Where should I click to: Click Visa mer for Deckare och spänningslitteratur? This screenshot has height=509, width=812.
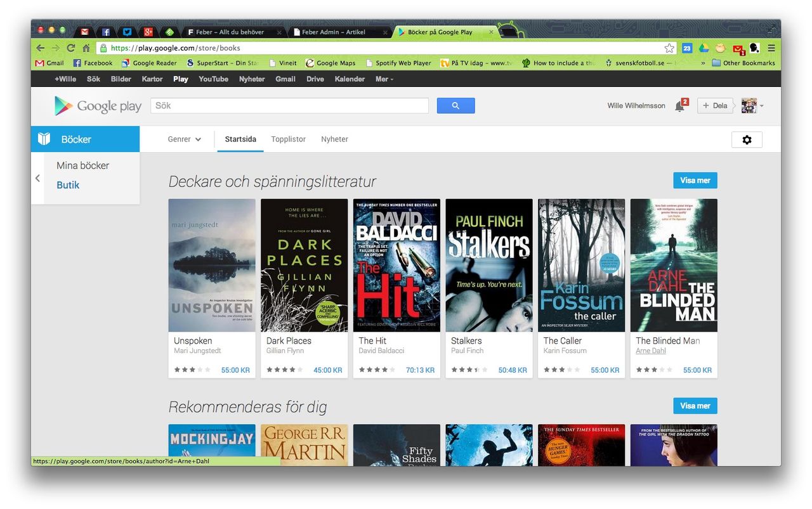click(695, 181)
